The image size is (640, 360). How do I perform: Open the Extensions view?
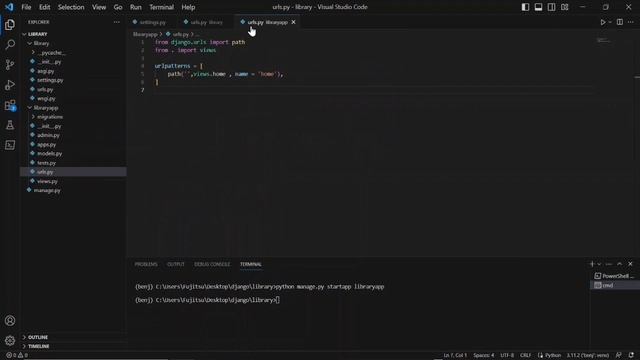10,105
